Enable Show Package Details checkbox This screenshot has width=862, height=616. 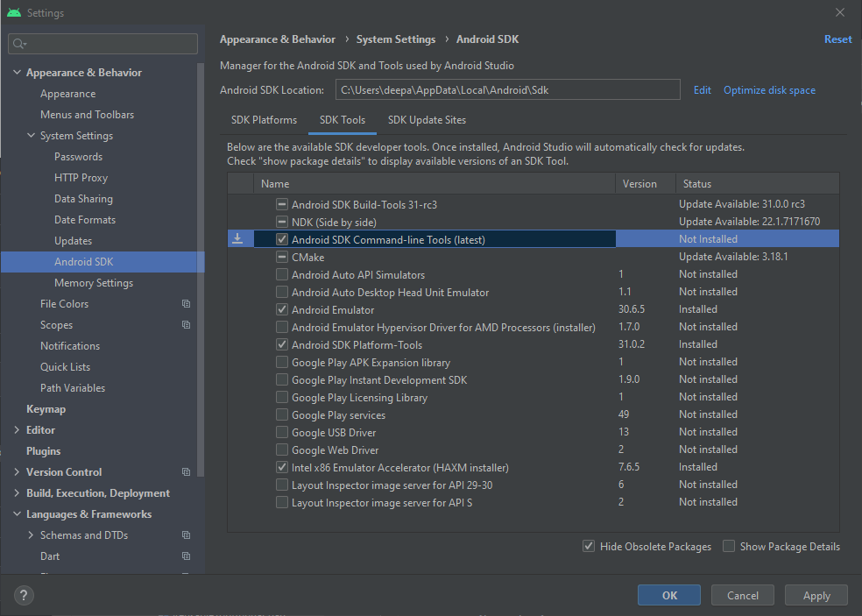pos(729,546)
